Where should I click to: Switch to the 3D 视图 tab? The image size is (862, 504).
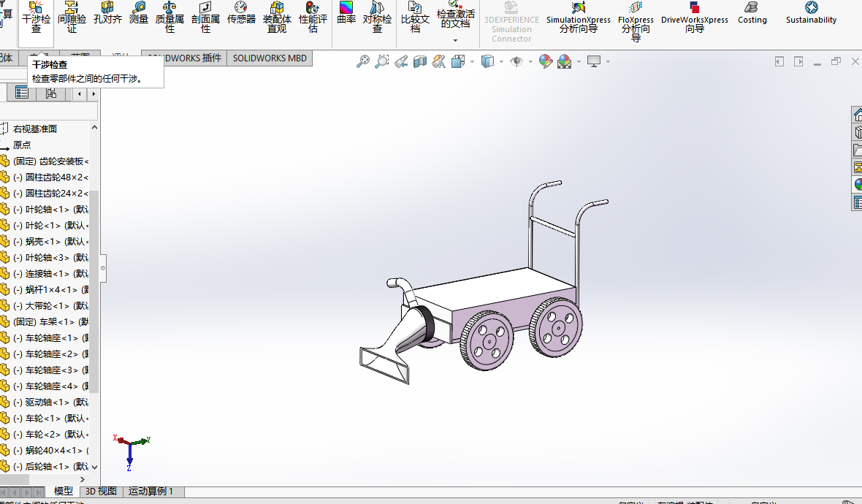point(101,491)
